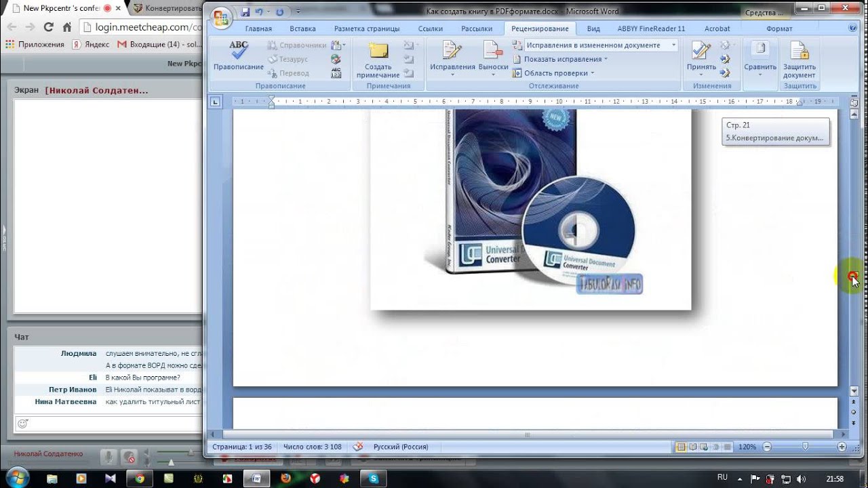
Task: Undo last action in Quick Access toolbar
Action: pos(258,12)
